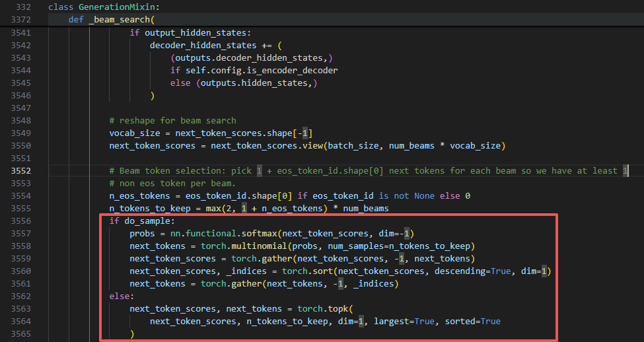Click 'torch.topk(' on line 3563
644x342 pixels.
(325, 308)
